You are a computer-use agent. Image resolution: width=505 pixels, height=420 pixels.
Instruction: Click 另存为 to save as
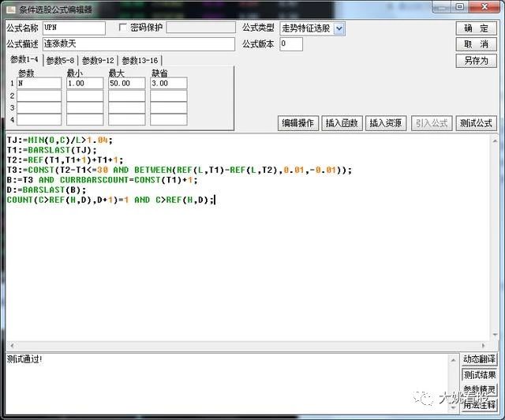pos(476,61)
